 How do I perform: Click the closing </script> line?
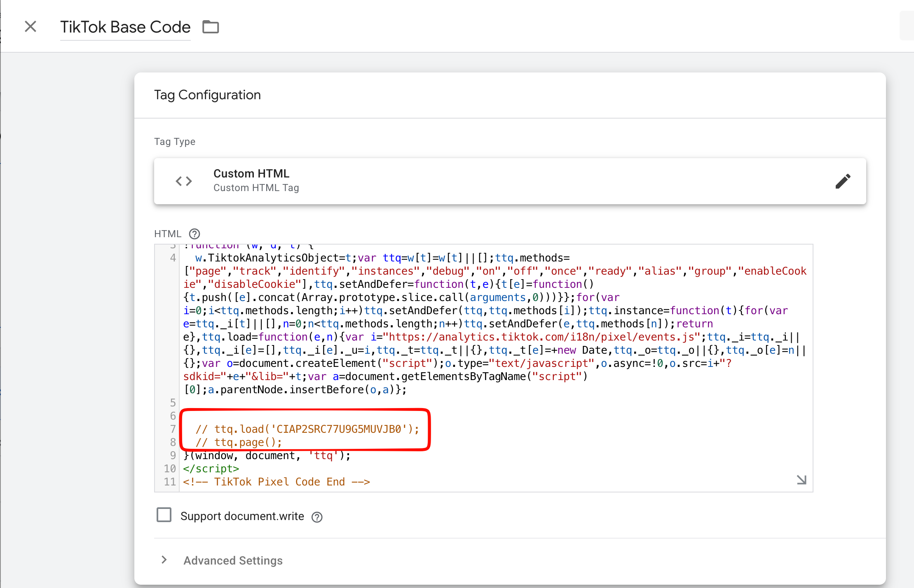coord(211,469)
